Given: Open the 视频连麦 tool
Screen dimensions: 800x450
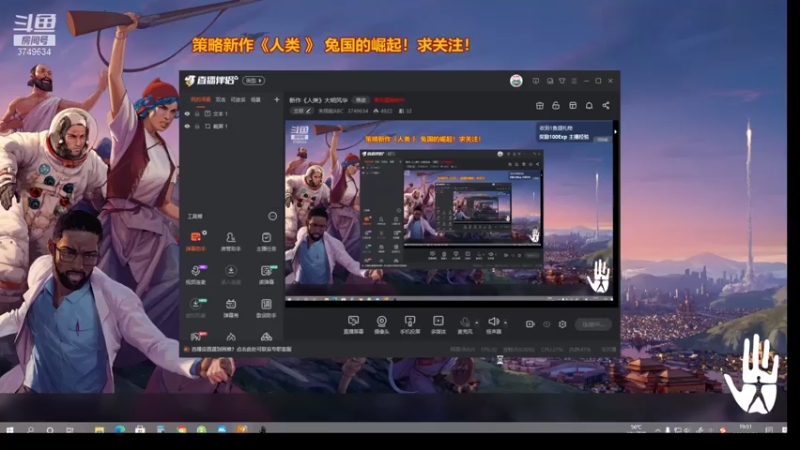Looking at the screenshot, I should tap(195, 274).
